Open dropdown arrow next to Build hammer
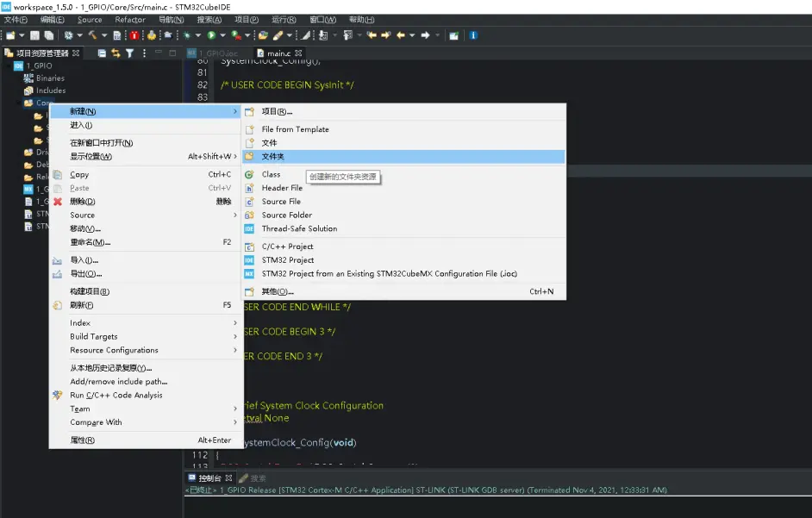The height and width of the screenshot is (518, 812). click(x=104, y=35)
